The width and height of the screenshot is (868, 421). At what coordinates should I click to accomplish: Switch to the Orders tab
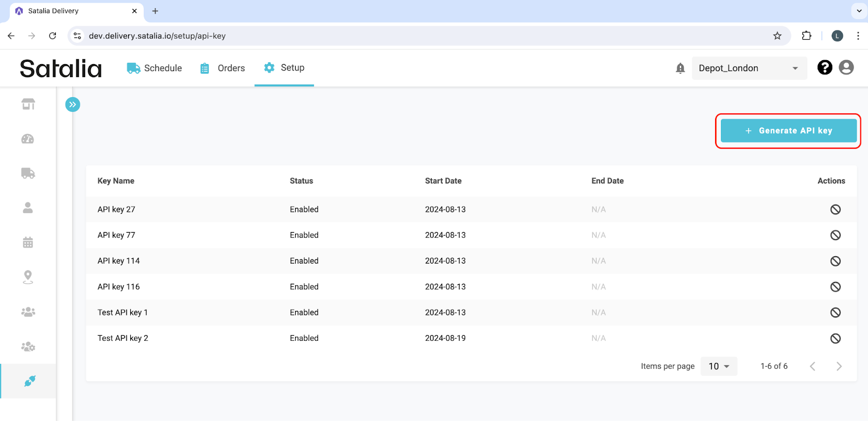tap(223, 68)
